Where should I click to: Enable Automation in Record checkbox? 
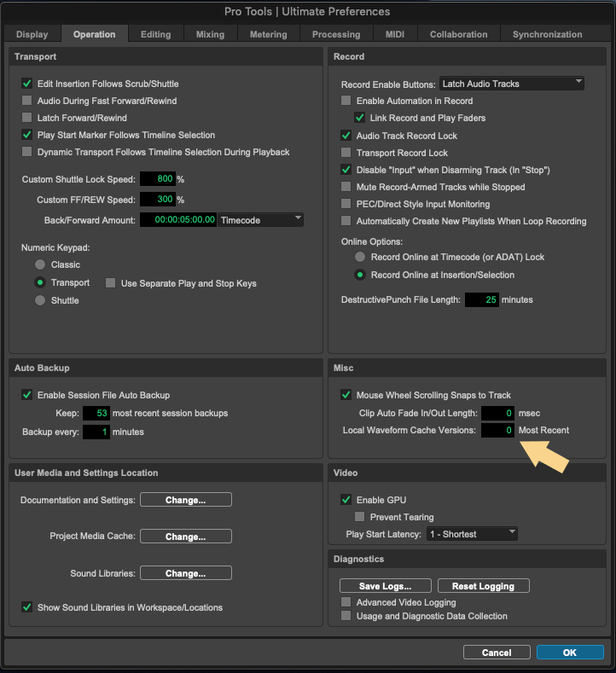[346, 101]
